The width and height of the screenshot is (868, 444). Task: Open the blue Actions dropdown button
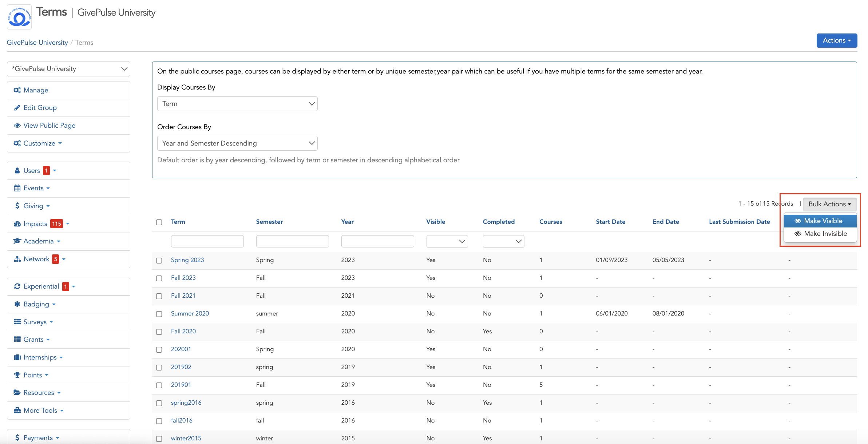pos(837,40)
